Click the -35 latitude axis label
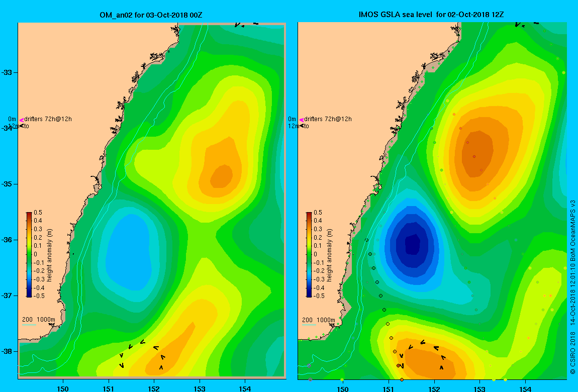The width and height of the screenshot is (578, 392). [x=7, y=184]
